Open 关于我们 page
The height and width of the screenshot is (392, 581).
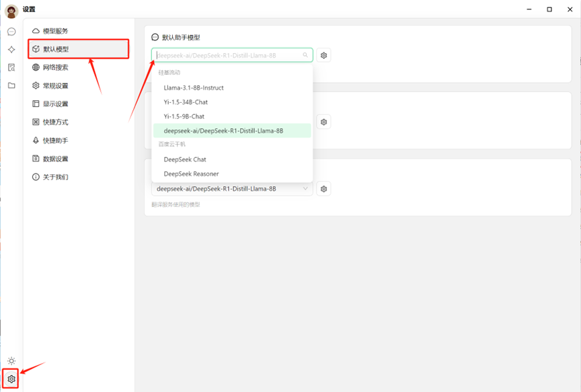55,177
